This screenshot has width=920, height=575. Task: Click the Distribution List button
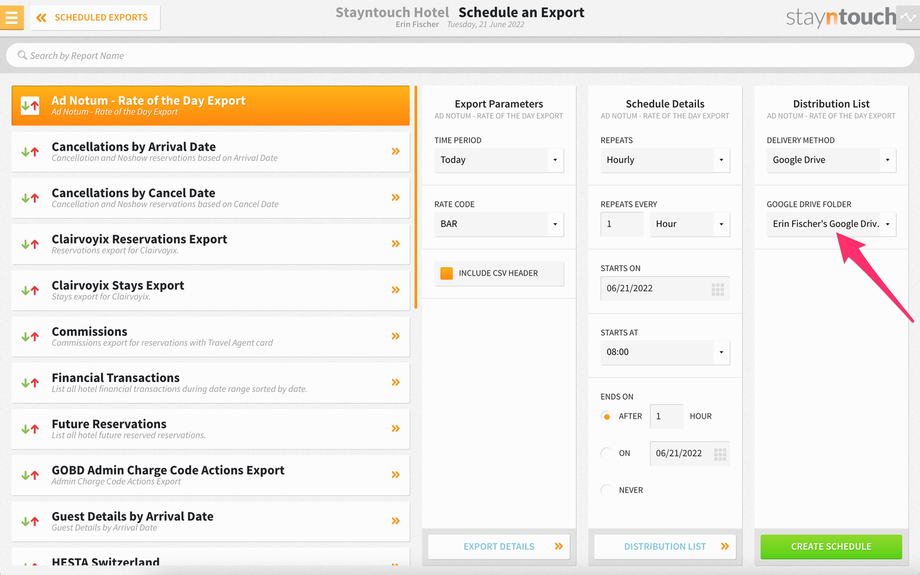coord(665,547)
